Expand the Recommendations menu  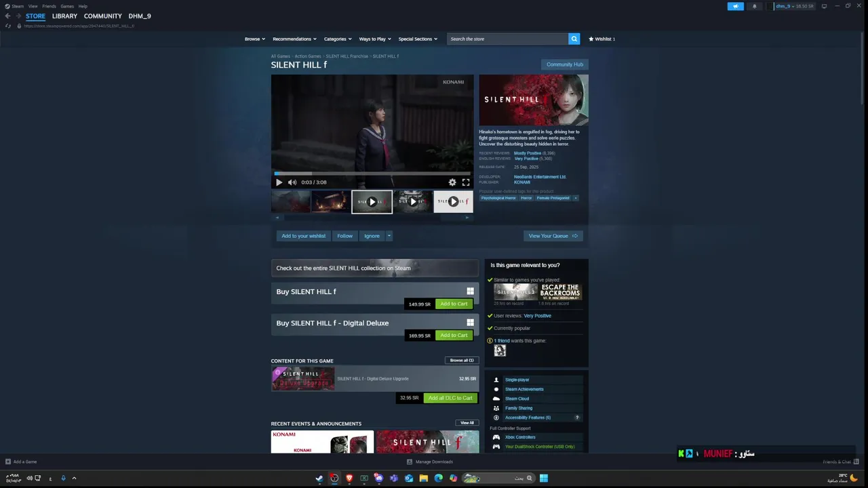point(294,39)
